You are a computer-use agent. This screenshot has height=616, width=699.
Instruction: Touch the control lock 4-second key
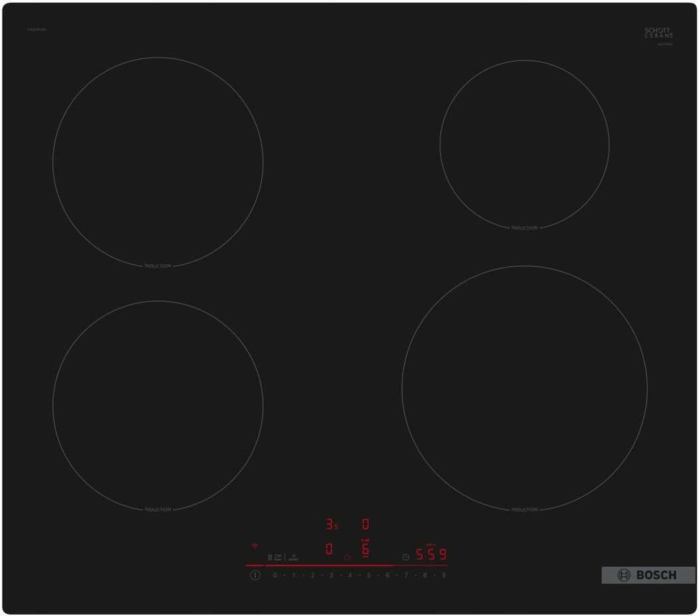275,557
